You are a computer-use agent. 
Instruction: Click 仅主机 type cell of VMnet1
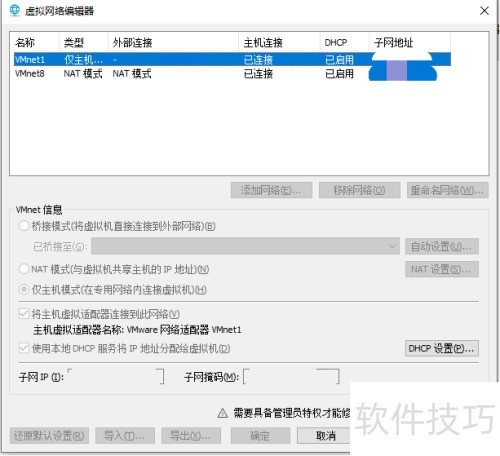pos(83,60)
